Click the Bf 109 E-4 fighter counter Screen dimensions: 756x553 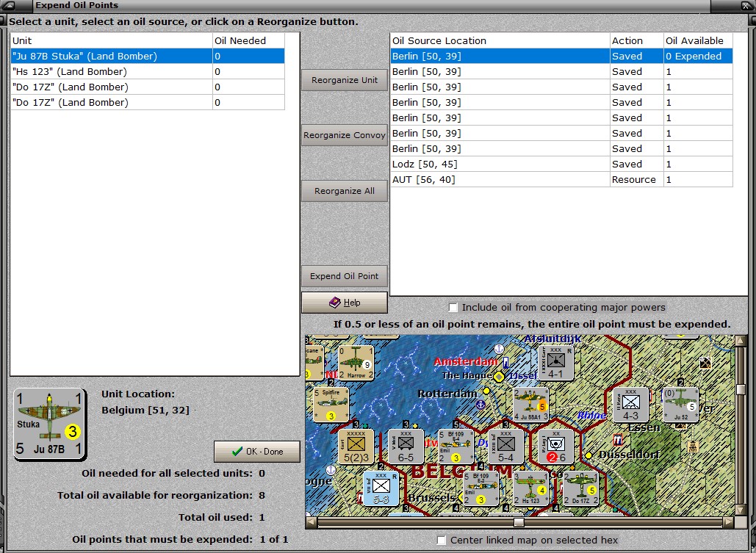pyautogui.click(x=456, y=447)
